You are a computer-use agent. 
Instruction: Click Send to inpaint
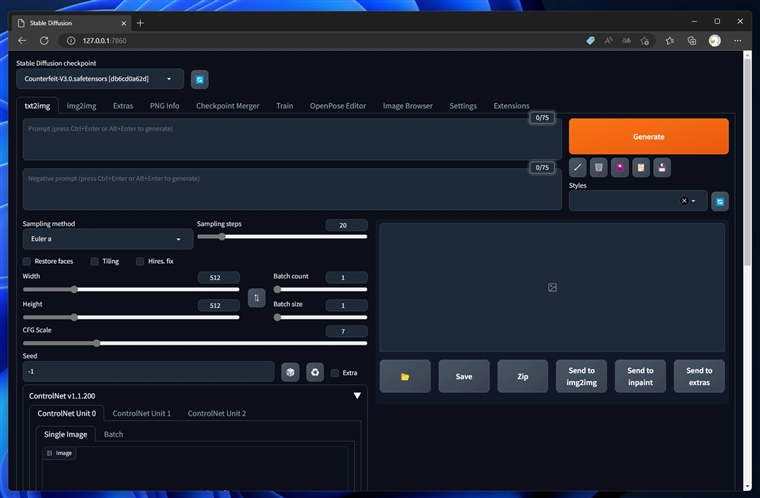click(640, 376)
